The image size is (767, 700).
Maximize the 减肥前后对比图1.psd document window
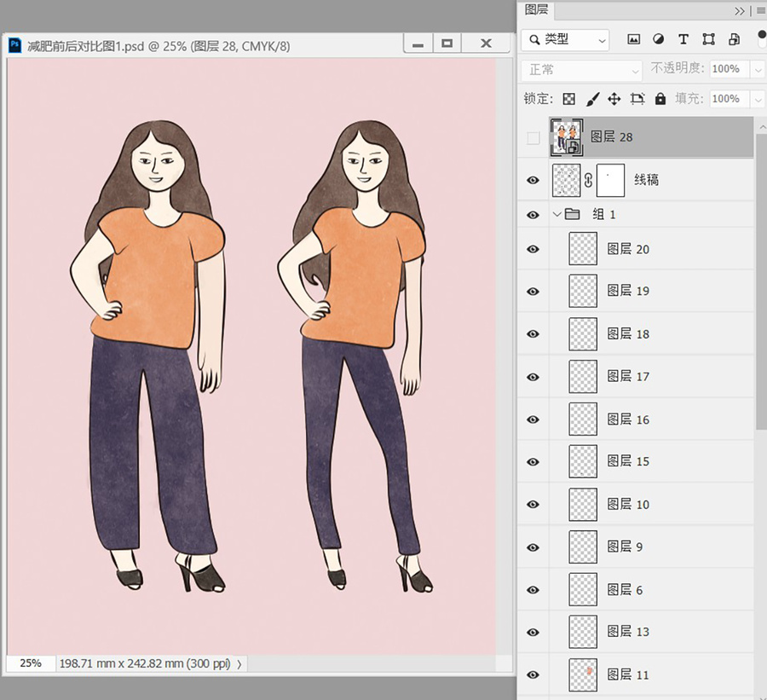coord(447,43)
